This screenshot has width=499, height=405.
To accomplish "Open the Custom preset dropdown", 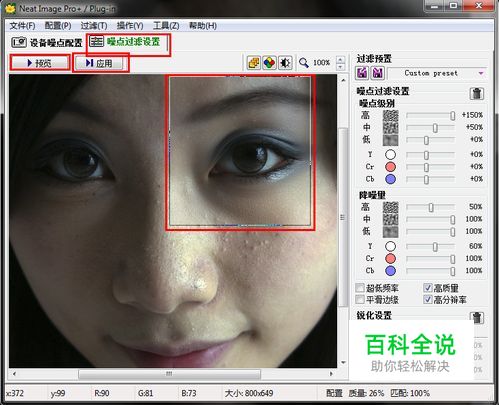I will pos(437,73).
